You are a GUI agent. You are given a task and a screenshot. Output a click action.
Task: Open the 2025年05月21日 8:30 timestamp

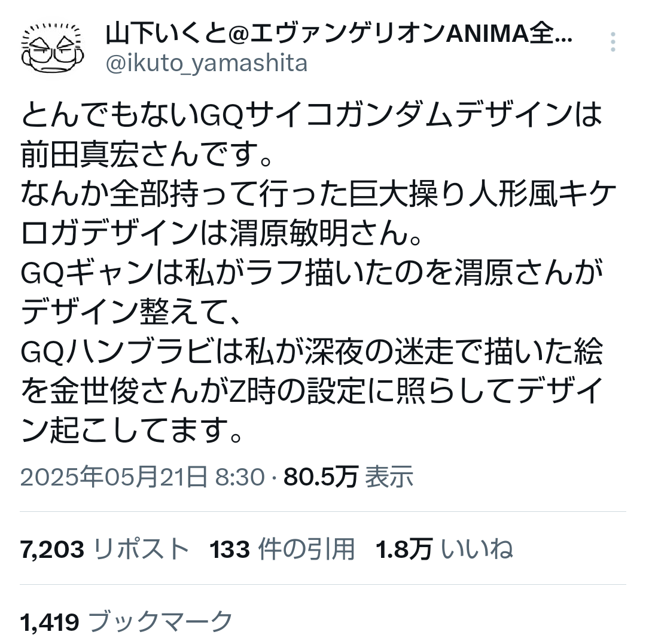(x=142, y=477)
